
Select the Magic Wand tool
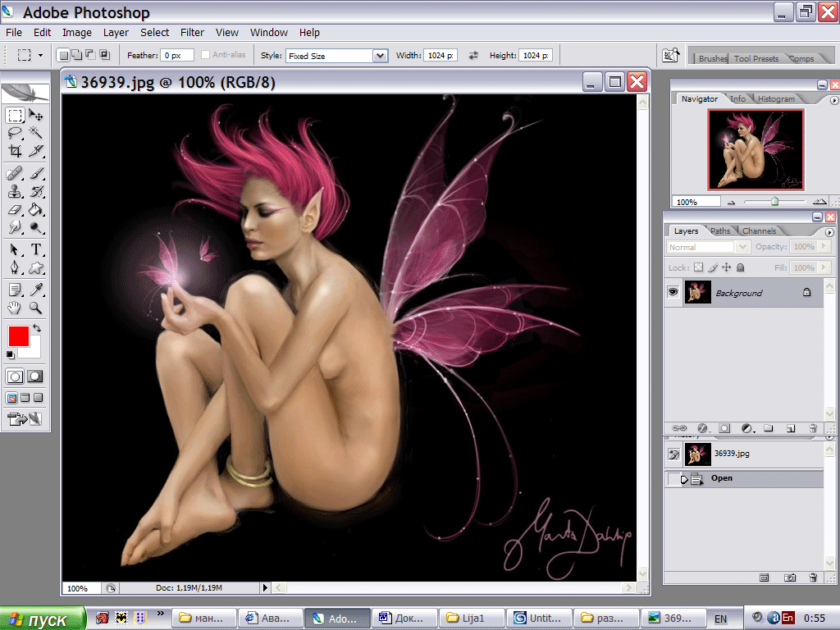click(x=36, y=133)
